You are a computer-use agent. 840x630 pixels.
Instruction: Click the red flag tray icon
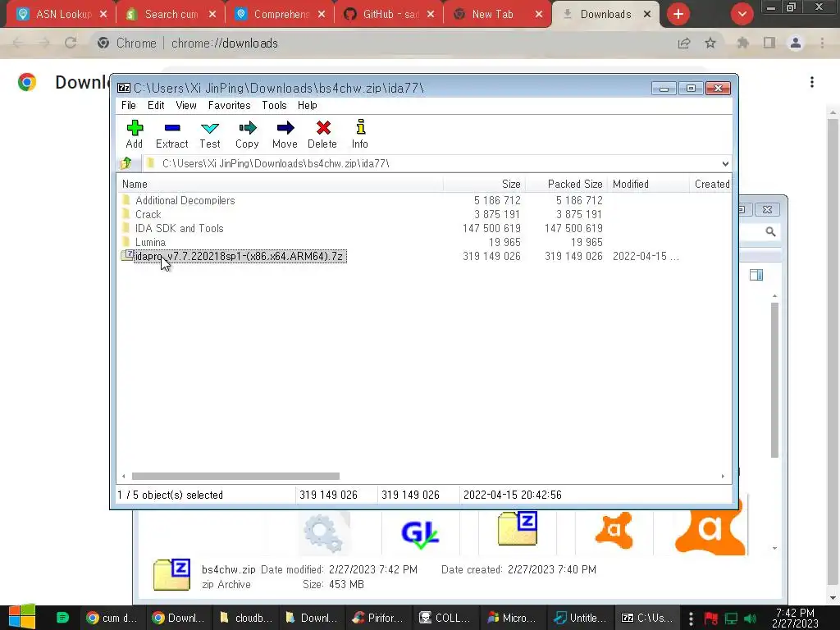711,619
